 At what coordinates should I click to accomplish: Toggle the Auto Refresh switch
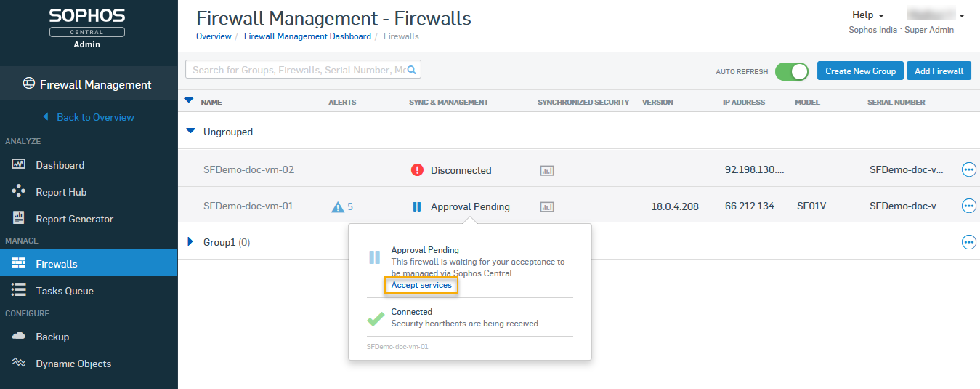791,71
